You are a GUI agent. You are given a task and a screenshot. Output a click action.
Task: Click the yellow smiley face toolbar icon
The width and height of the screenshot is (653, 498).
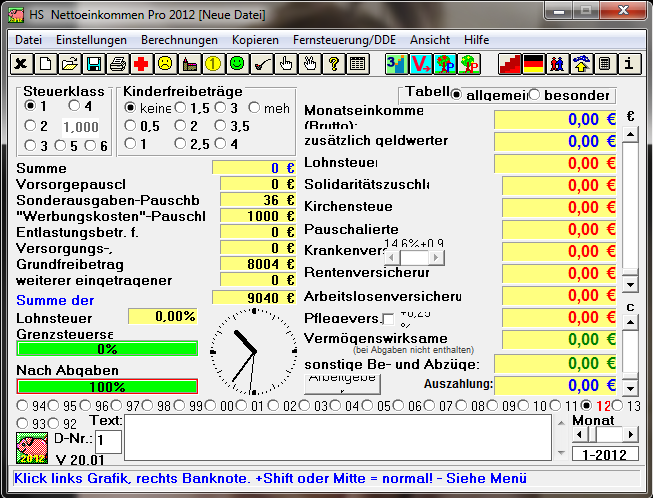(166, 64)
